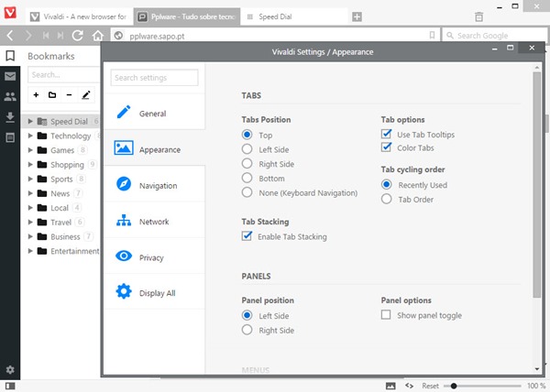Image resolution: width=550 pixels, height=392 pixels.
Task: Click the Search settings field
Action: (154, 78)
